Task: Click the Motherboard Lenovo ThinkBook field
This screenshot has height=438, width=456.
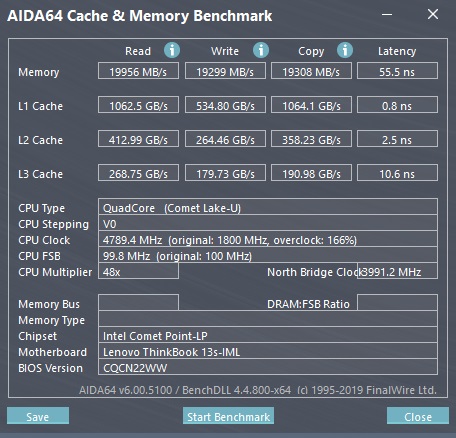Action: 268,351
